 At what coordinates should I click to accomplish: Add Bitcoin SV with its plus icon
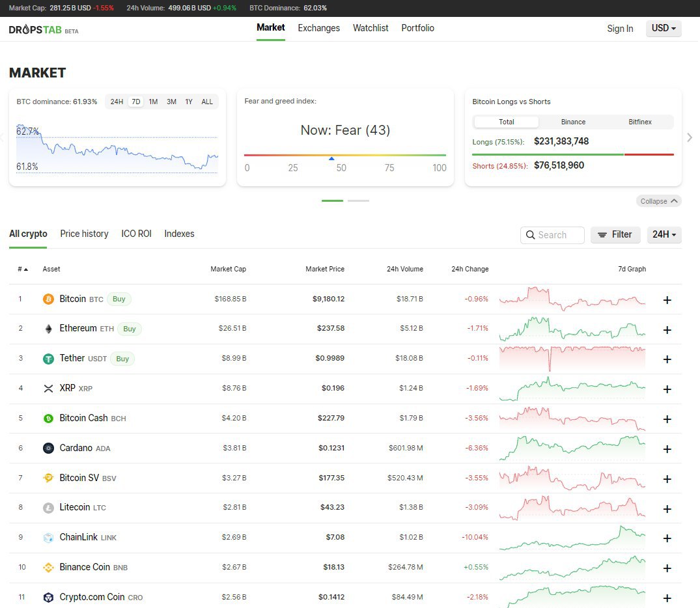click(667, 479)
